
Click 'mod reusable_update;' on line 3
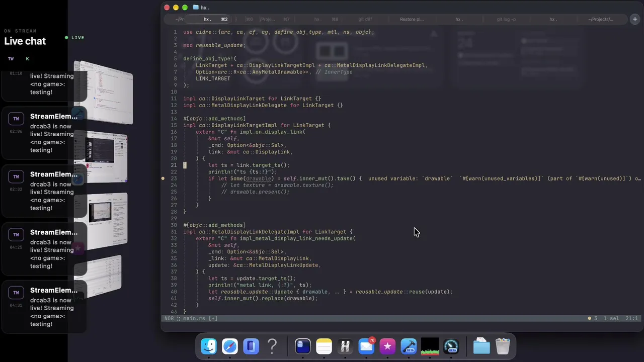pos(214,45)
